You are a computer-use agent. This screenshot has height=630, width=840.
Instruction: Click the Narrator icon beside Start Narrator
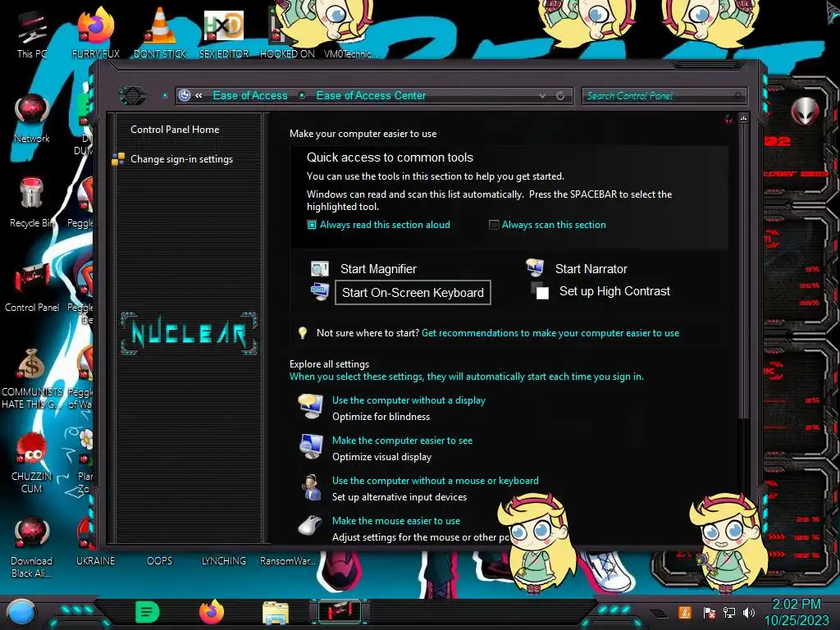click(x=535, y=268)
